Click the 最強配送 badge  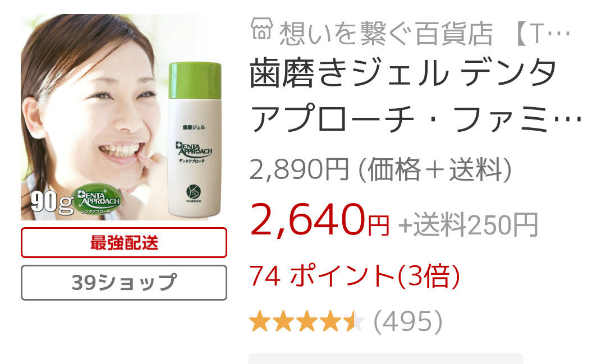123,243
